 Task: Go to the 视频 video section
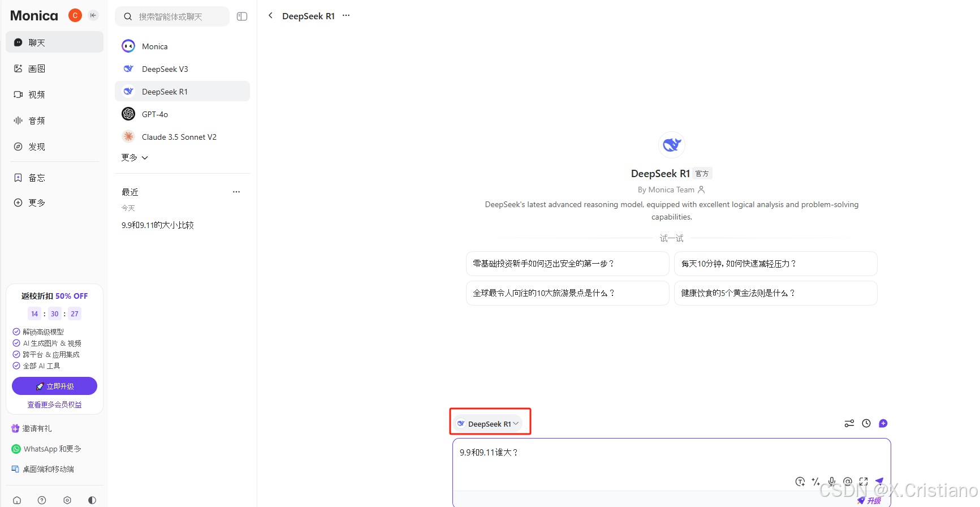[x=54, y=94]
